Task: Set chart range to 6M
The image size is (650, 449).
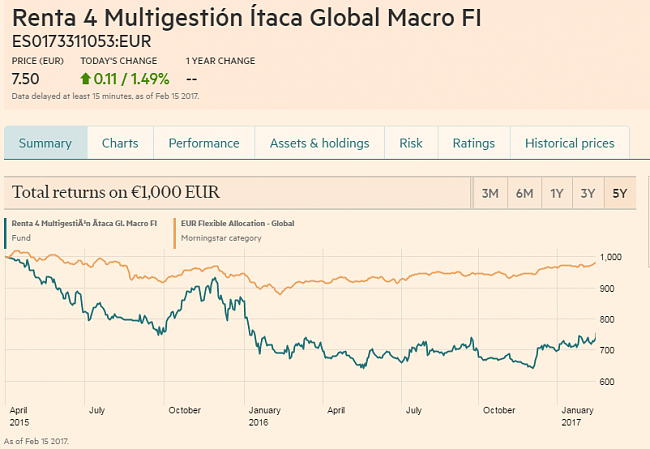Action: [524, 193]
